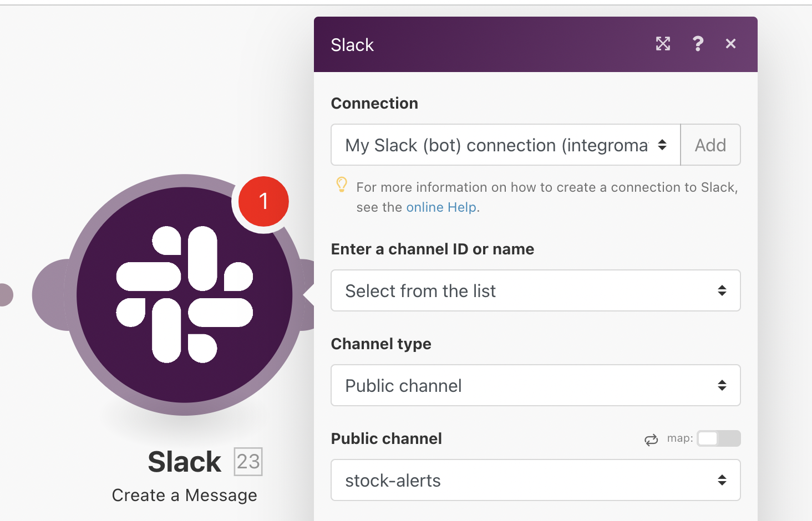Open help via the question mark icon
The image size is (812, 521).
point(698,44)
